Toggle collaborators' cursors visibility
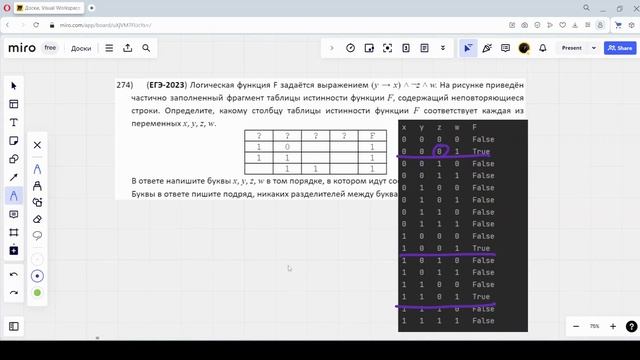 tap(468, 48)
